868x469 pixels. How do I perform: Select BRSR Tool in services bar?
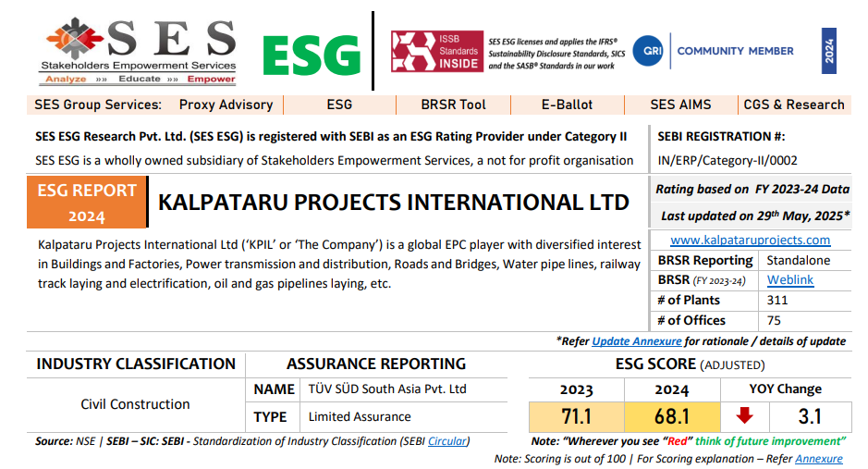click(453, 105)
